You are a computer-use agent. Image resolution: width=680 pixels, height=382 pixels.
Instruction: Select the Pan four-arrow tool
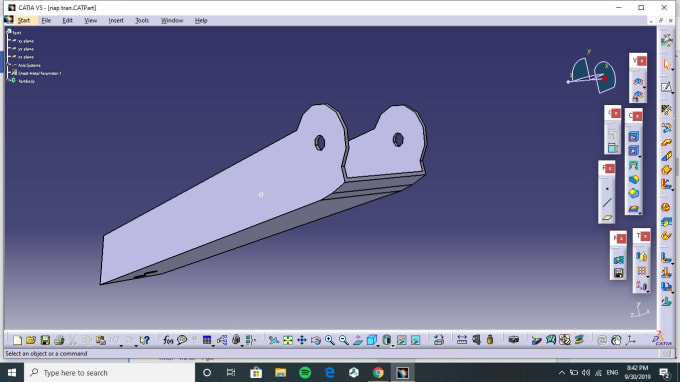(302, 340)
